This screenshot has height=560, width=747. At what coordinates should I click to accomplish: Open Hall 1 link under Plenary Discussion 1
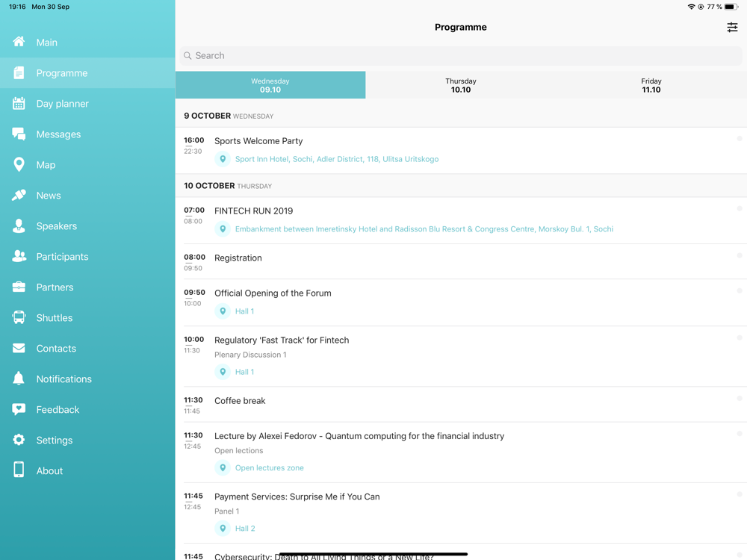coord(244,372)
